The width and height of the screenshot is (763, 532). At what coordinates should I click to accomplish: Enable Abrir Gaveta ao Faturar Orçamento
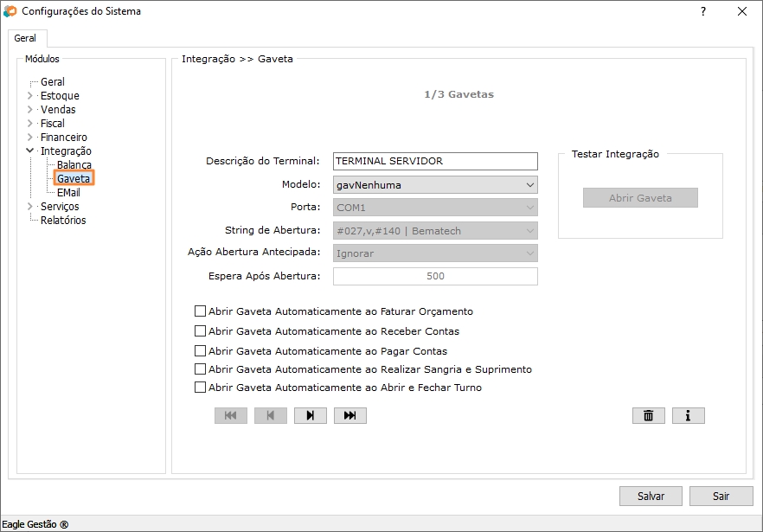pos(201,311)
